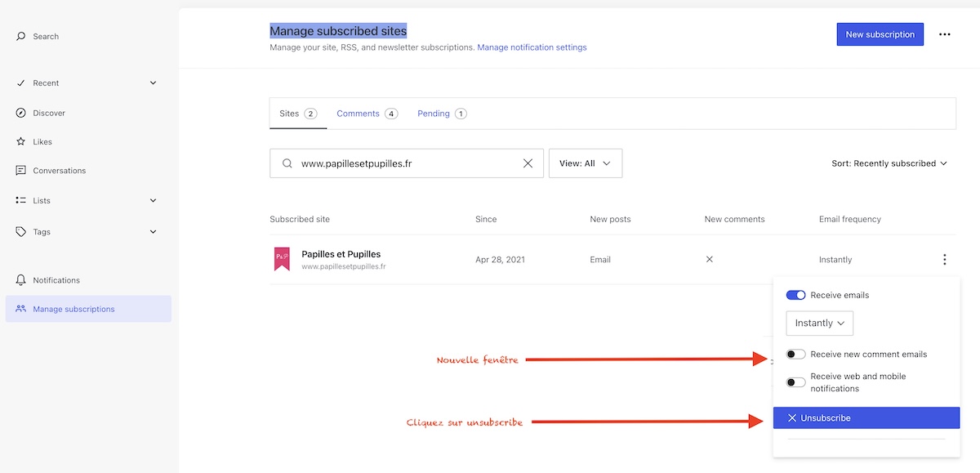
Task: Click the Notifications bell icon
Action: (x=21, y=280)
